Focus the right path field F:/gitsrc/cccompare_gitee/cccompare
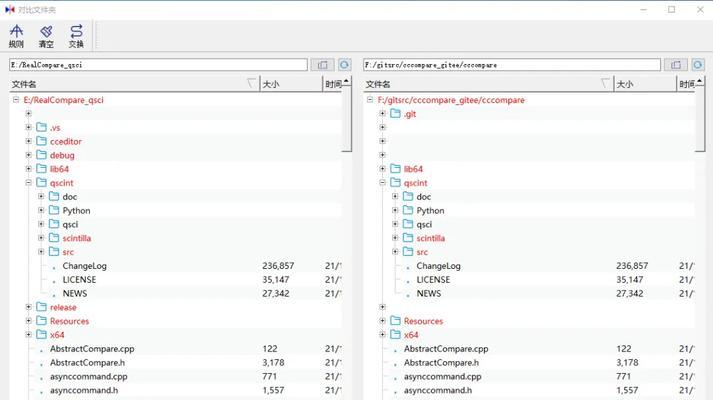This screenshot has height=400, width=713. pyautogui.click(x=512, y=65)
